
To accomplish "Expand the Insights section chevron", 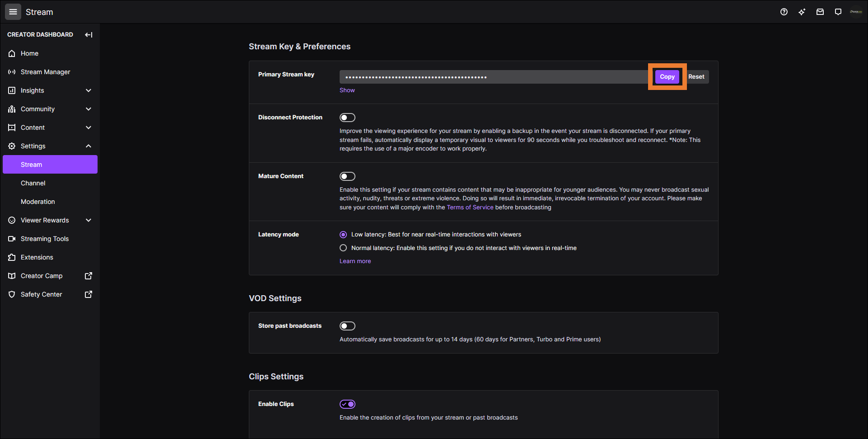I will [89, 90].
